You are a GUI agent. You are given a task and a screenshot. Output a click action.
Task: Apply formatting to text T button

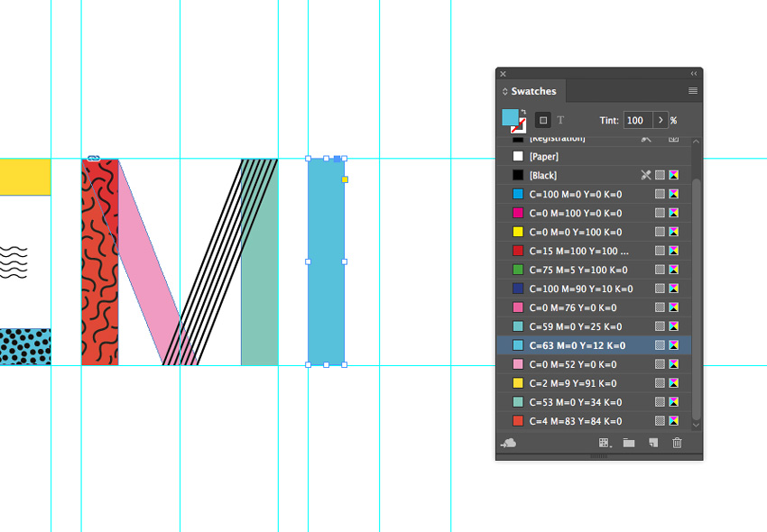point(560,120)
